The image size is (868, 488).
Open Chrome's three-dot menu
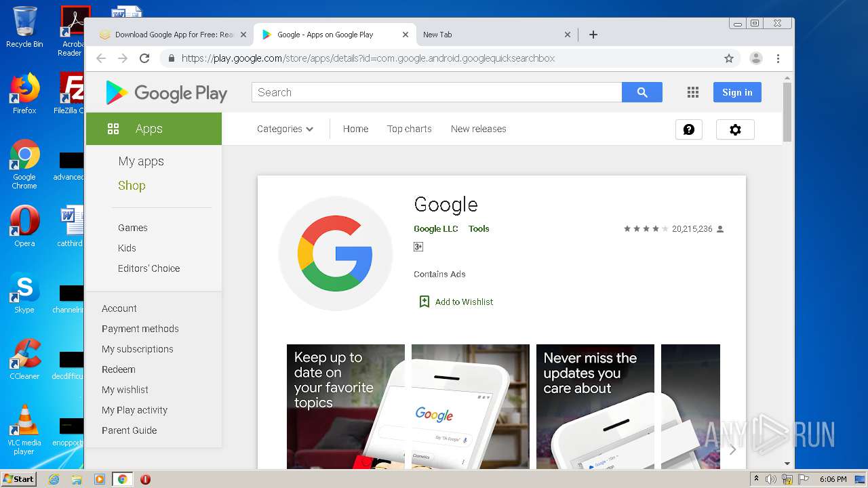(x=778, y=58)
